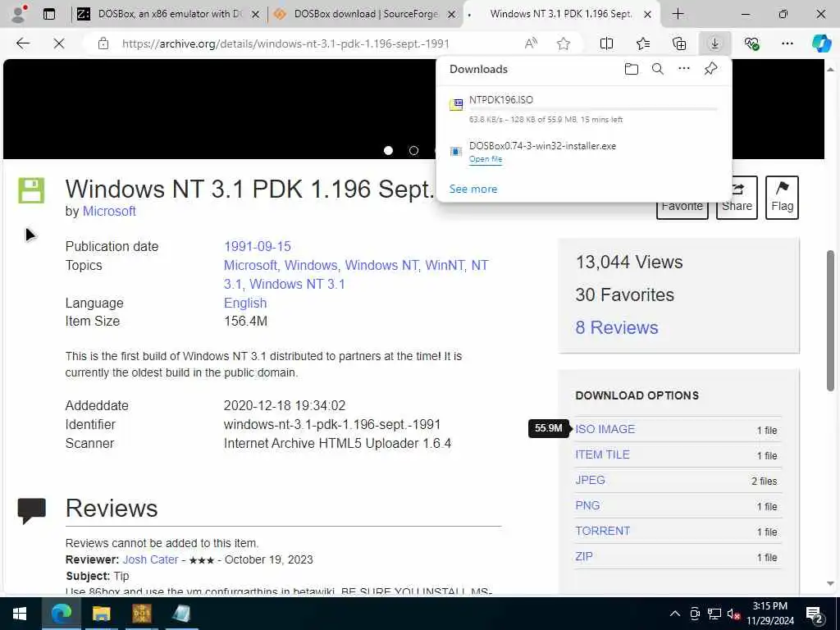This screenshot has height=630, width=840.
Task: Click the NTPDK196.ISO download progress bar
Action: point(594,109)
